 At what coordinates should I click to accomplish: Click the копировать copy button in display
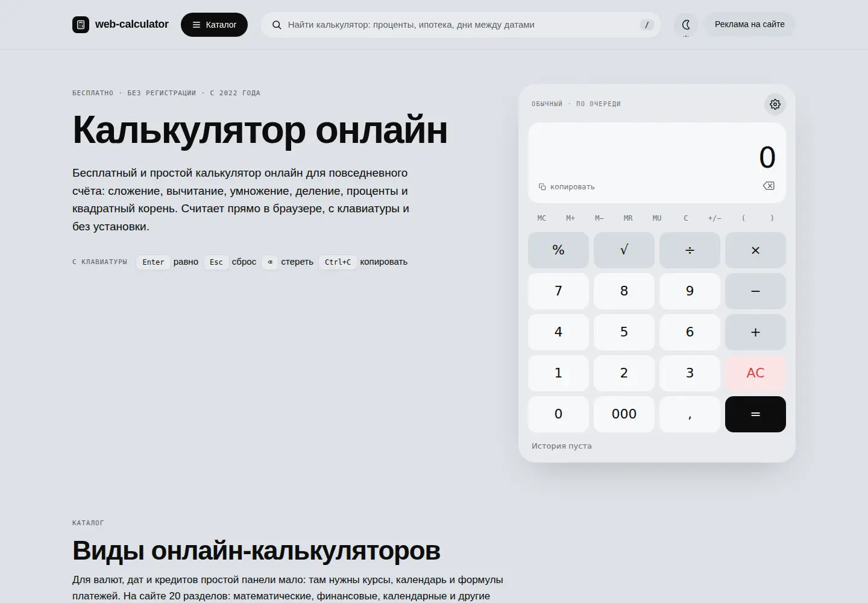click(567, 187)
